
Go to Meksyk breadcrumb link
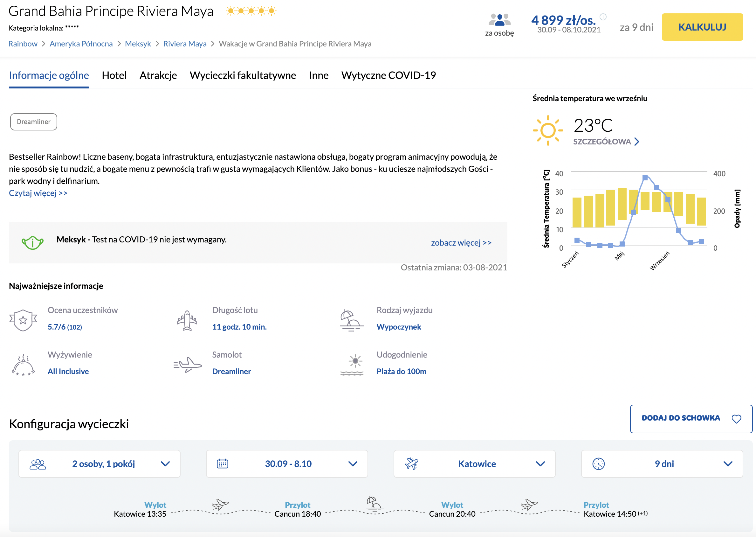(x=138, y=44)
